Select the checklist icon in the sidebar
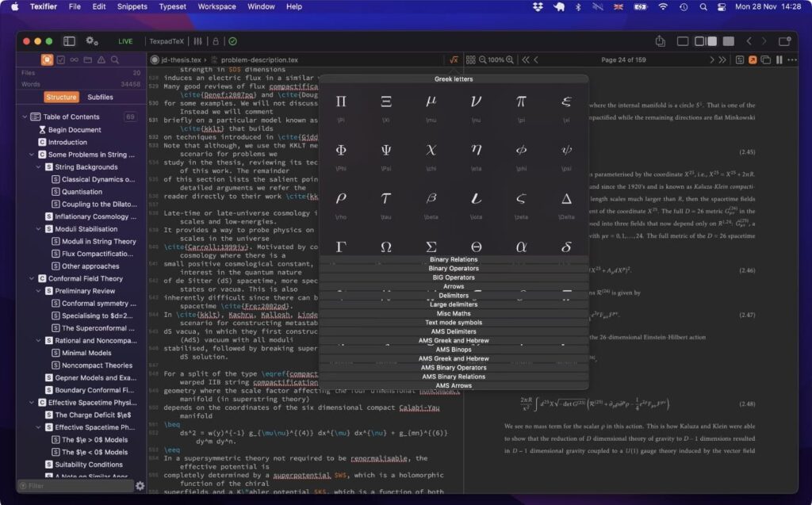Viewport: 812px width, 505px height. click(61, 60)
